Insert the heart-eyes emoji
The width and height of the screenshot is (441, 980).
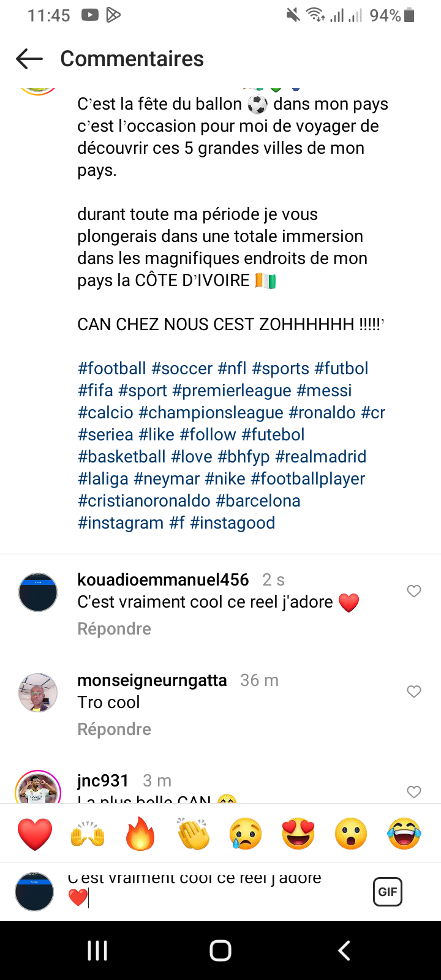(298, 834)
